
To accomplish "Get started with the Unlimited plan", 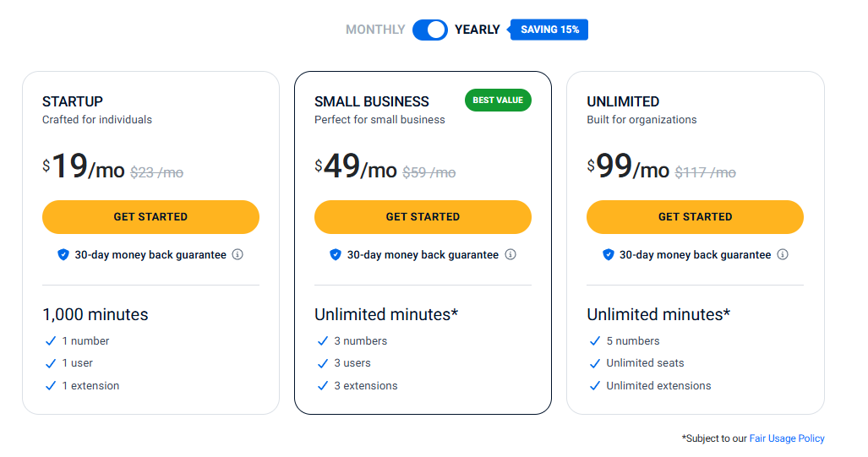I will click(695, 217).
